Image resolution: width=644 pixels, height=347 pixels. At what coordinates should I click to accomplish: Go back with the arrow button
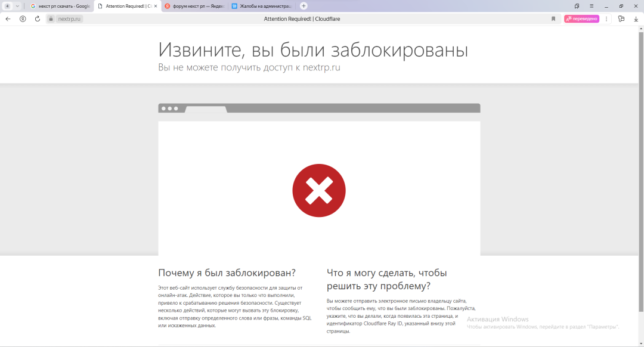click(8, 19)
